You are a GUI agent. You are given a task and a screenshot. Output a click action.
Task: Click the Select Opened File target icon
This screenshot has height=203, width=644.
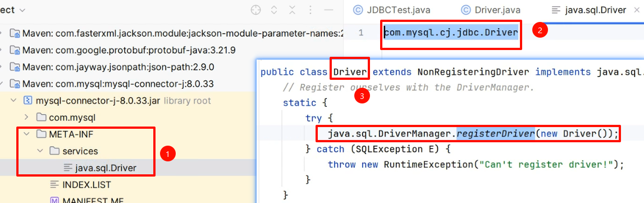(256, 10)
